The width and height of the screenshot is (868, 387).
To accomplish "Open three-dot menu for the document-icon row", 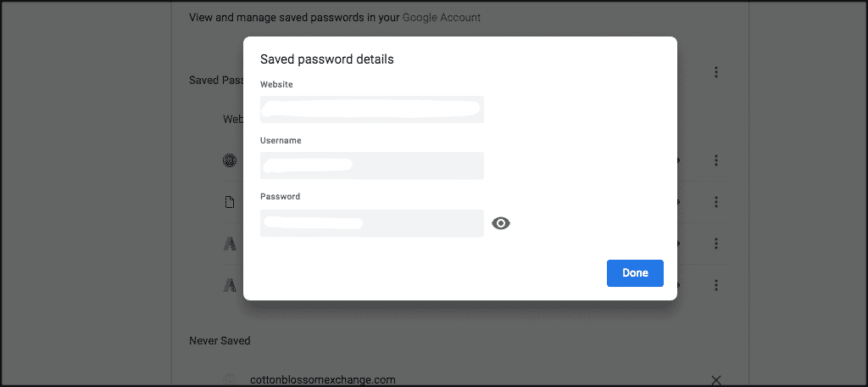I will [716, 202].
